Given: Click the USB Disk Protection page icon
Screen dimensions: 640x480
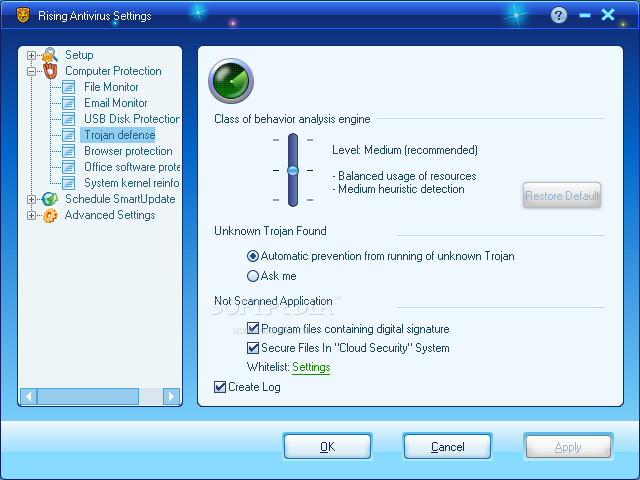Looking at the screenshot, I should click(x=69, y=119).
